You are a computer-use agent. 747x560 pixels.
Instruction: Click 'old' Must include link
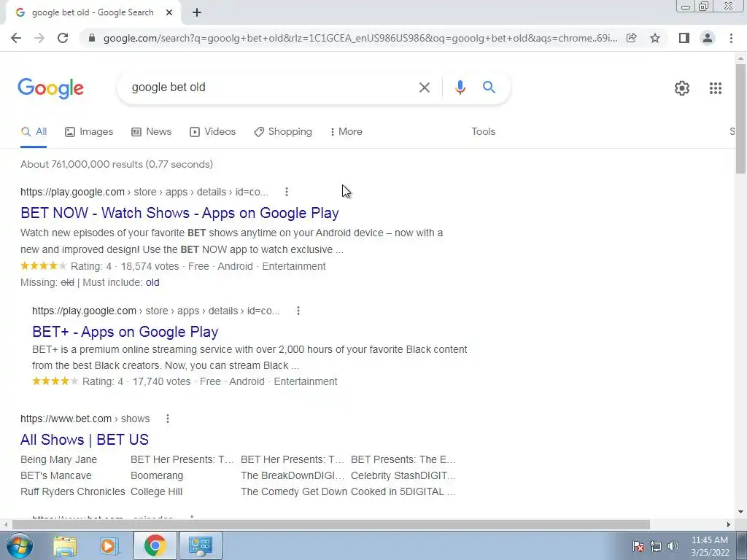pyautogui.click(x=152, y=282)
